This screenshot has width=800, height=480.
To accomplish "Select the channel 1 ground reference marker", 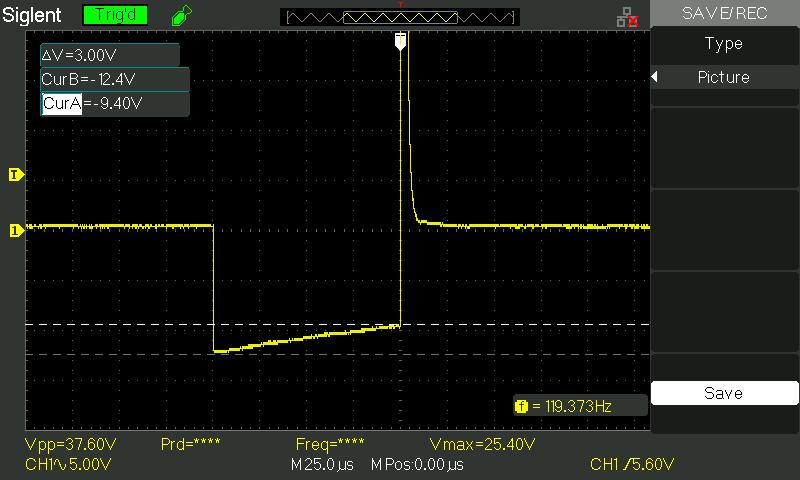I will [x=15, y=231].
